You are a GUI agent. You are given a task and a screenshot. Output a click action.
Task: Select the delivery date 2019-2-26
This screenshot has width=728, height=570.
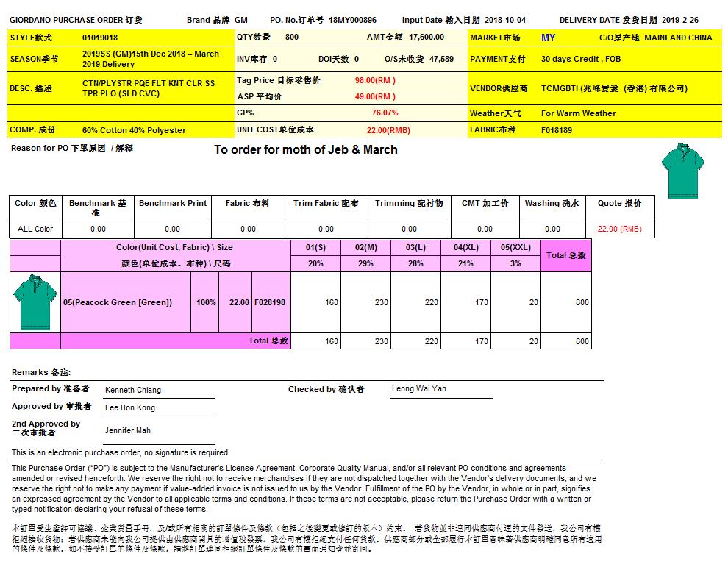tap(682, 20)
